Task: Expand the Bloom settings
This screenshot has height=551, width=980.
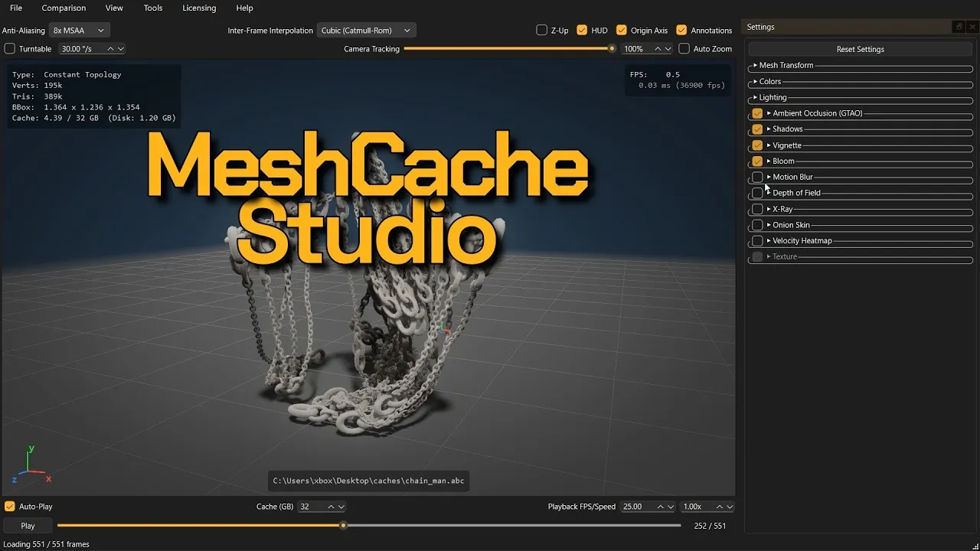Action: pos(769,161)
